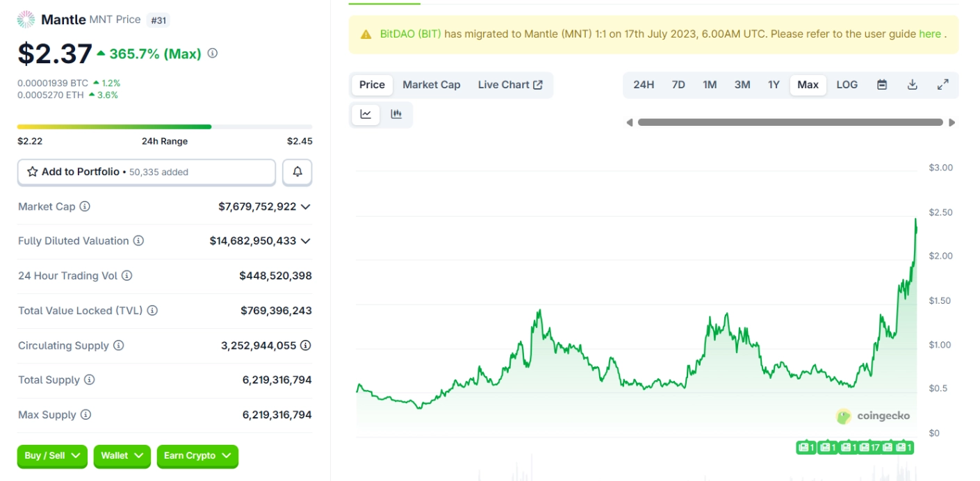Select the Price chart tab
980x481 pixels.
[x=372, y=85]
